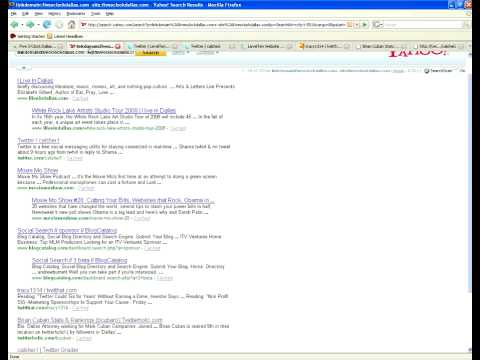Open White Rock Lake Artists Studio Tour result
The image size is (480, 360).
(104, 110)
